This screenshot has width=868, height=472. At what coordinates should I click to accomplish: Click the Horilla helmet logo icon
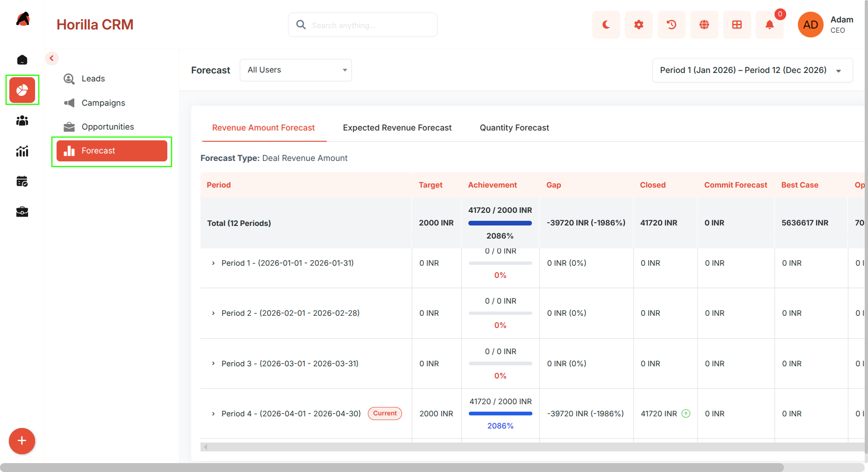(x=22, y=19)
